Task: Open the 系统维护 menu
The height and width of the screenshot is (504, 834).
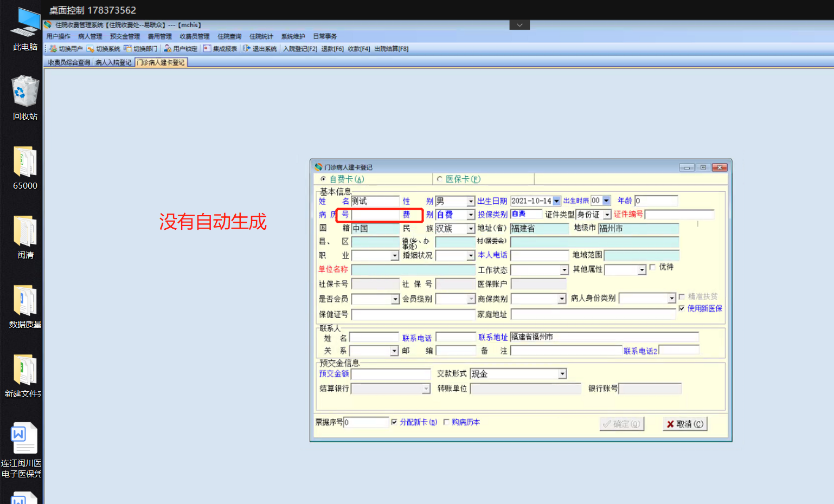Action: [293, 36]
